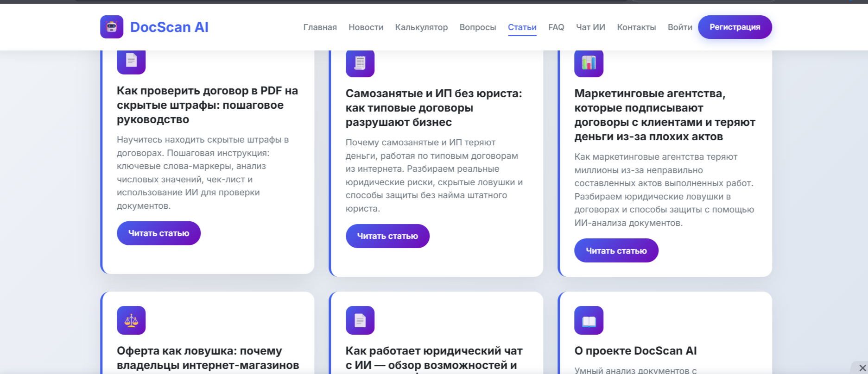Click the receipt icon above the Самозанятые и ИП article
Viewport: 868px width, 374px height.
(x=360, y=63)
